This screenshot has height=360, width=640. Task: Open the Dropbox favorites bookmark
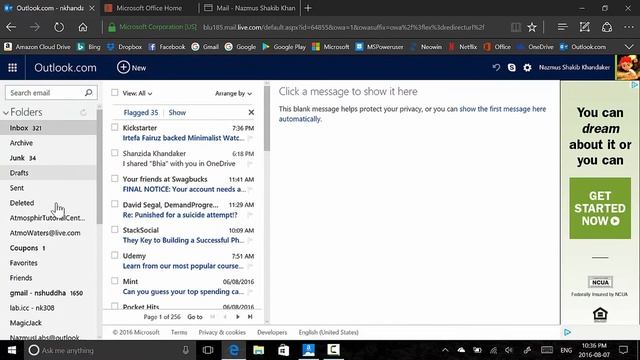(124, 47)
